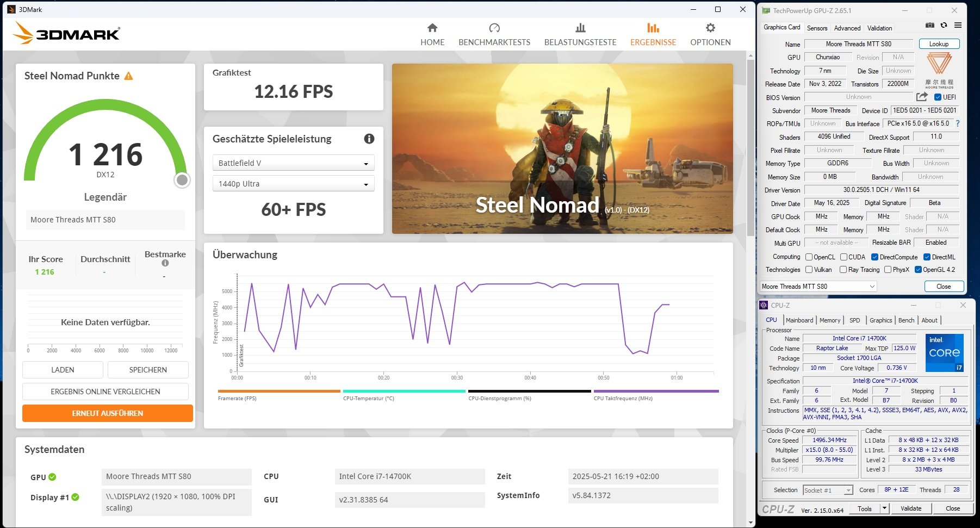The height and width of the screenshot is (528, 980).
Task: Click the 3DMark logo in the header
Action: pos(66,33)
